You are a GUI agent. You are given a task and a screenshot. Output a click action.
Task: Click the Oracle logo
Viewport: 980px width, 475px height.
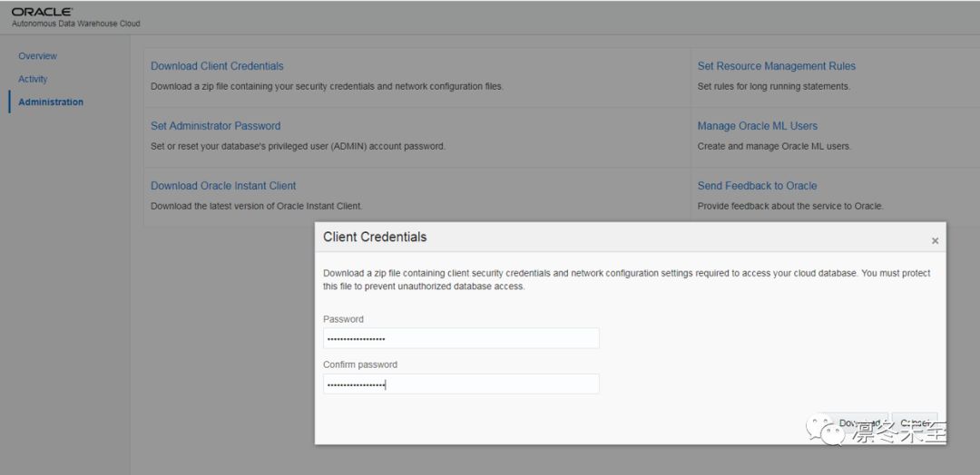(42, 12)
